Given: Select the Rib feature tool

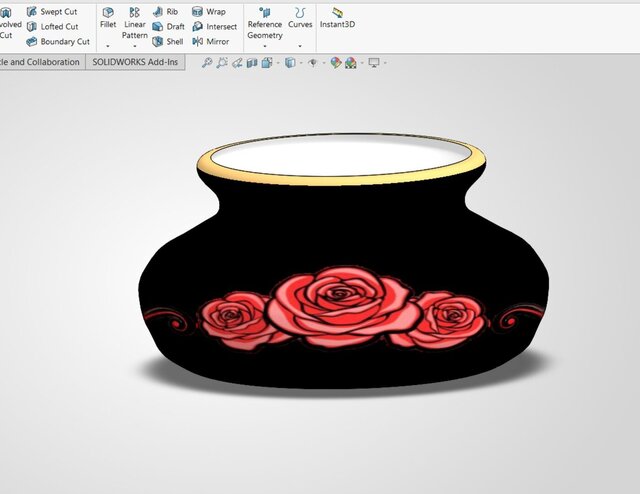Looking at the screenshot, I should click(x=166, y=12).
